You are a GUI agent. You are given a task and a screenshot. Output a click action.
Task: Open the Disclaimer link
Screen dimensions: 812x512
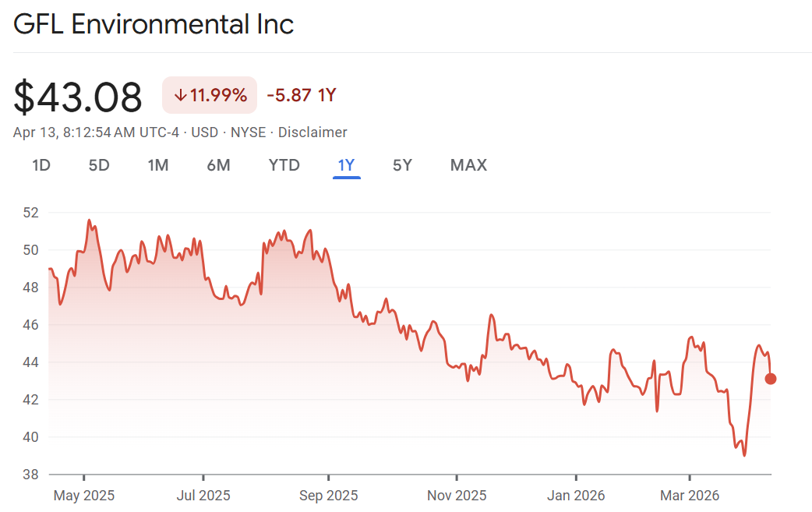312,132
